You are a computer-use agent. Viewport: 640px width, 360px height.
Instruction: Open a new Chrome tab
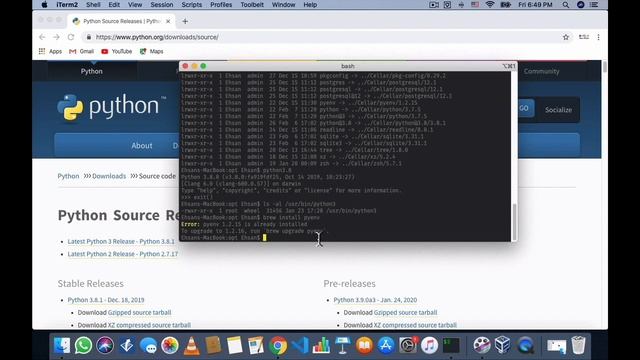pos(185,21)
